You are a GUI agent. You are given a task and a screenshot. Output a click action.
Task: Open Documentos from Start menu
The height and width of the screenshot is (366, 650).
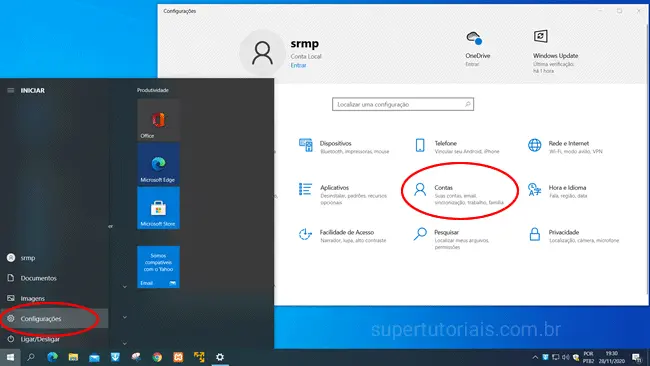point(54,278)
